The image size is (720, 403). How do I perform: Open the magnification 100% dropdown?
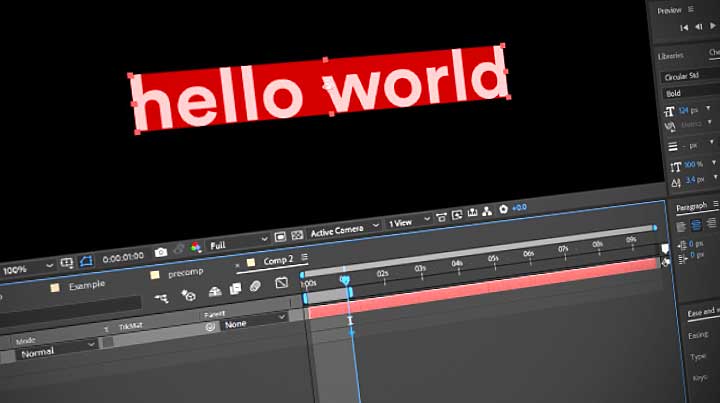tap(27, 269)
